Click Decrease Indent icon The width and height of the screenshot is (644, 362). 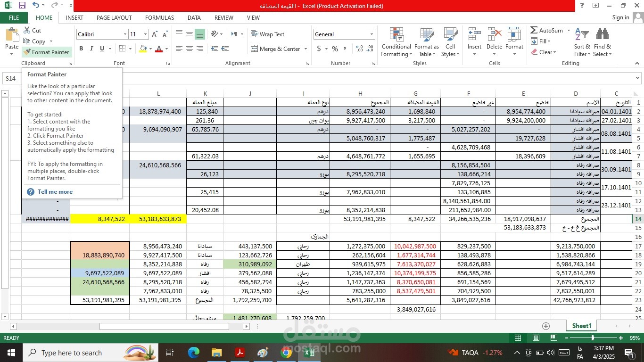[215, 49]
